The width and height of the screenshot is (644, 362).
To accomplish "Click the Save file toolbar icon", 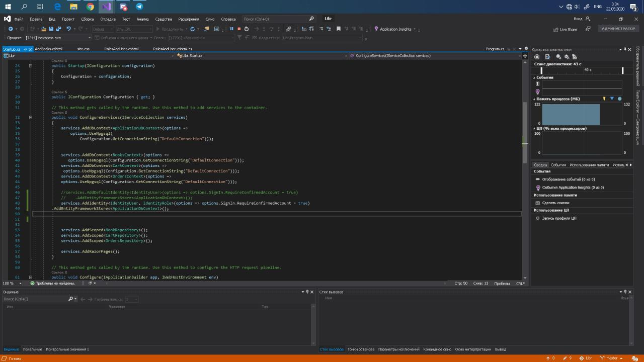I will click(51, 29).
